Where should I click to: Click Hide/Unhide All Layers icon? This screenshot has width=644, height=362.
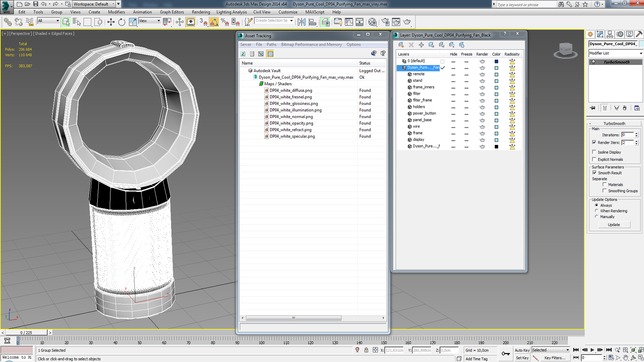pyautogui.click(x=452, y=45)
